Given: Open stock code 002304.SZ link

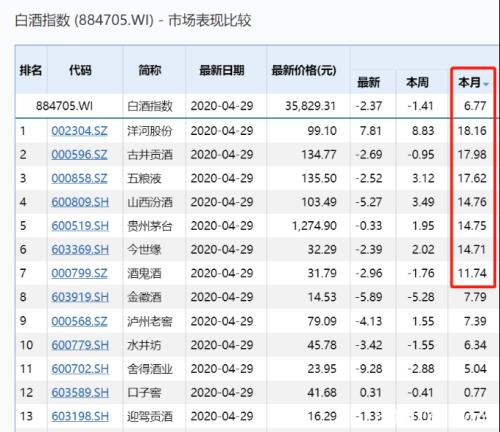Looking at the screenshot, I should 79,131.
